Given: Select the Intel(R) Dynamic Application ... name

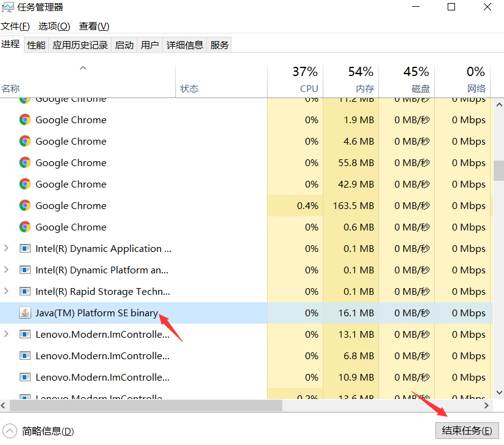Looking at the screenshot, I should (103, 249).
